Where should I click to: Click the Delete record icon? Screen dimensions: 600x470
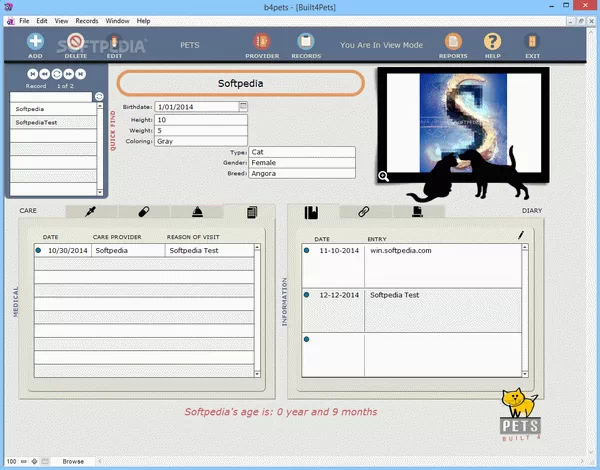(x=75, y=42)
